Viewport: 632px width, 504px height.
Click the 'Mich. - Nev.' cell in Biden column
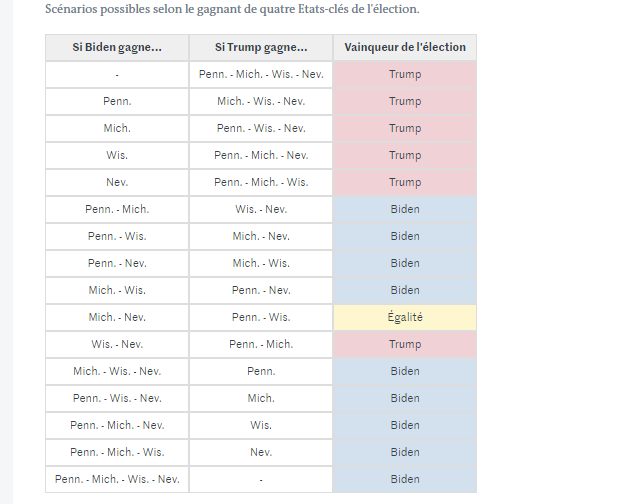click(117, 317)
